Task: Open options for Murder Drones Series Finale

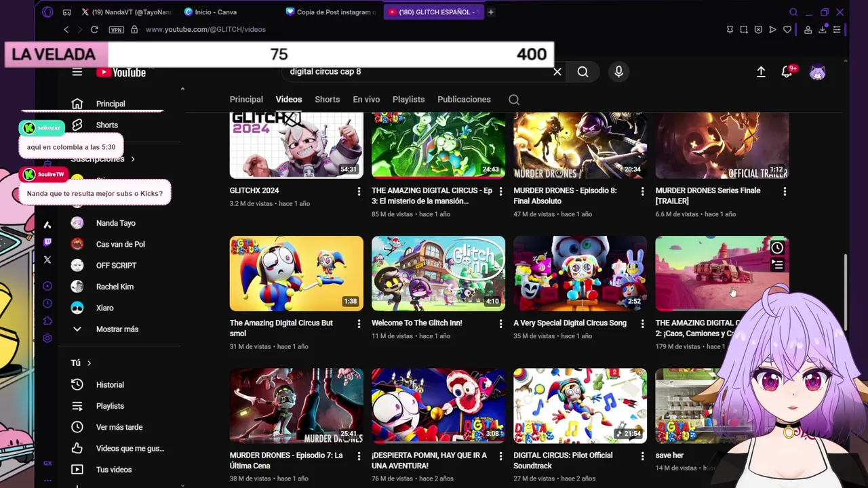Action: [785, 192]
